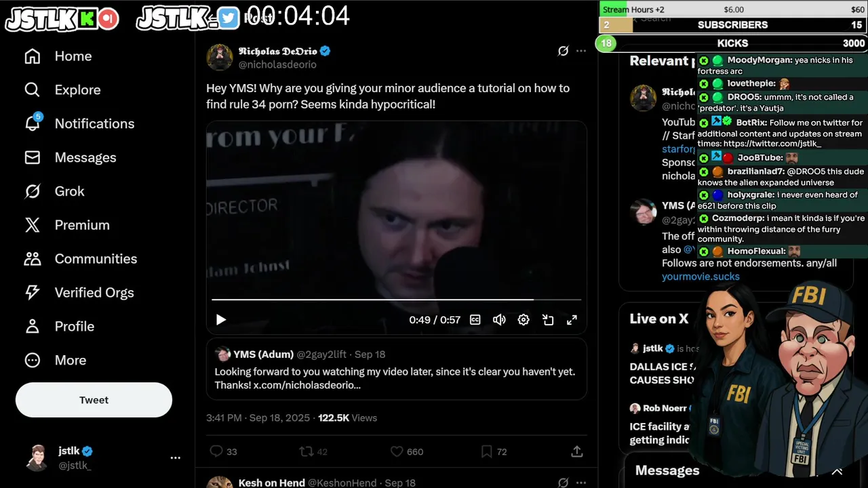Screen dimensions: 868x488
Task: Click the Twitter bird icon in overlay
Action: coord(229,18)
